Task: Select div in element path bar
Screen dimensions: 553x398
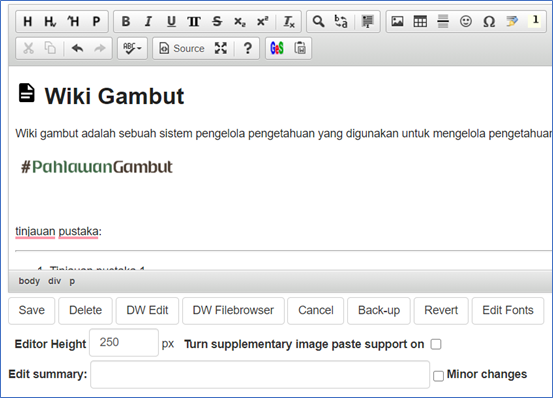Action: click(x=55, y=281)
